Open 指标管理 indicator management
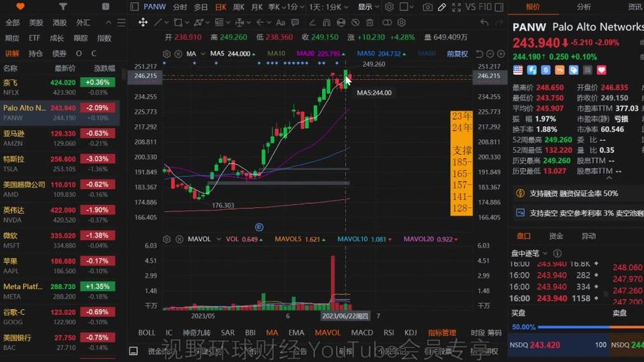This screenshot has width=644, height=362. pyautogui.click(x=442, y=333)
